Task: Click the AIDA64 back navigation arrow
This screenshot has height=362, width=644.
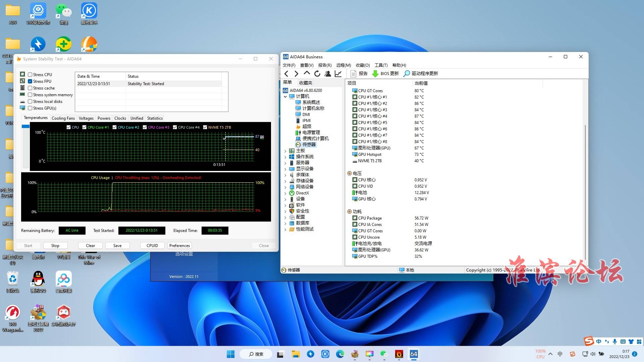Action: 286,74
